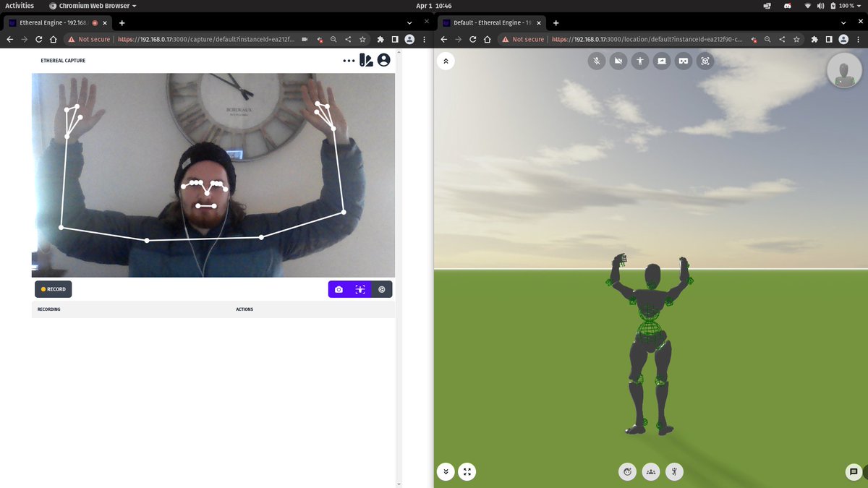
Task: Click the avatar thumbnail in the world window
Action: pyautogui.click(x=844, y=71)
